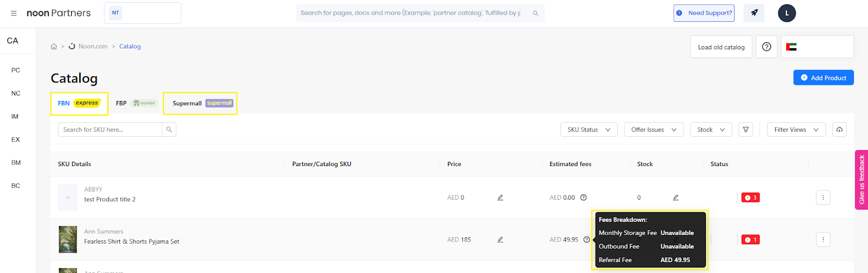Image resolution: width=868 pixels, height=273 pixels.
Task: Click the 'test Product title 2' text
Action: (110, 200)
